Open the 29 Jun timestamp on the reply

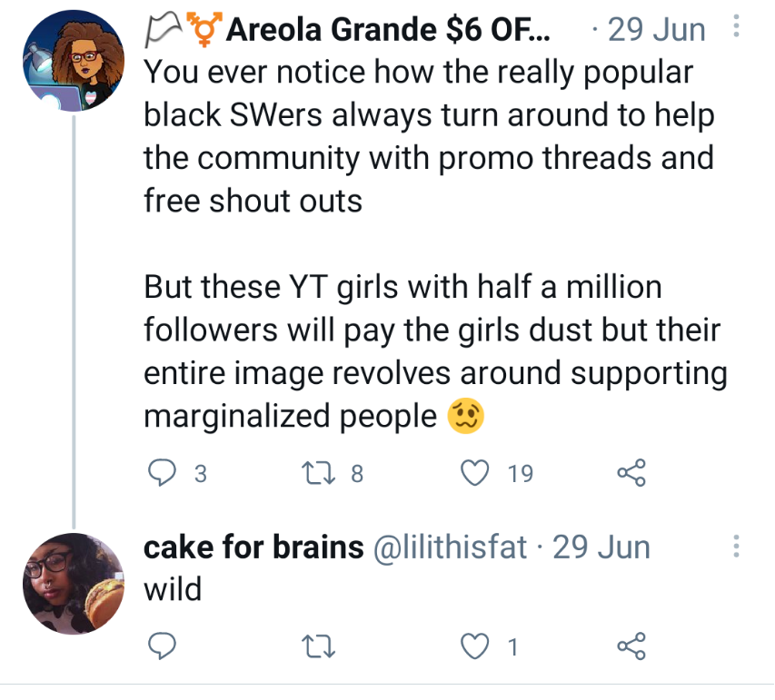601,547
